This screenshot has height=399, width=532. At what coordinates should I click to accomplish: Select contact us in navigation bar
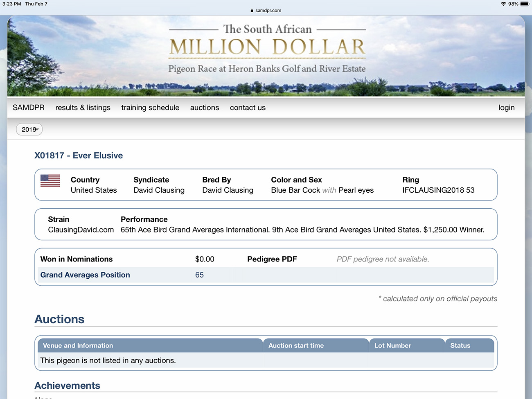coord(248,108)
